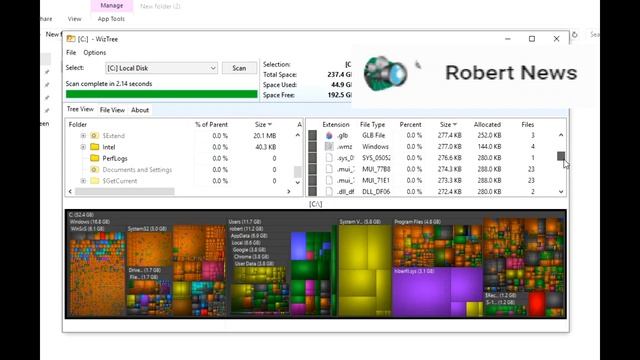Screen dimensions: 640x360
Task: Expand the $Extend folder node
Action: [83, 136]
